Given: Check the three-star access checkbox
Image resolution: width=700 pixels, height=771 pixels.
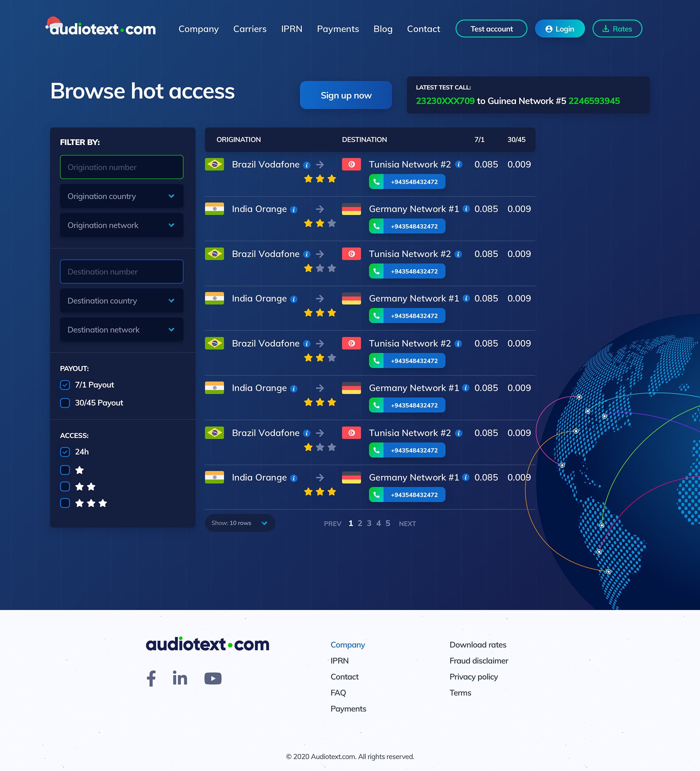Looking at the screenshot, I should (65, 503).
